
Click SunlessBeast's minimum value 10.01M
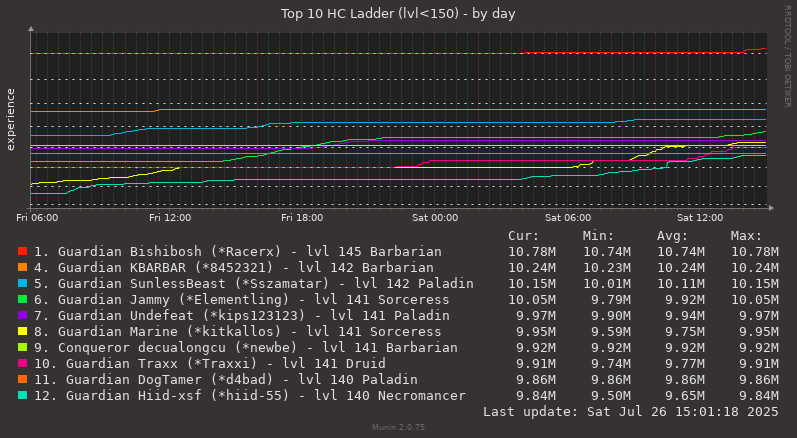pos(607,284)
